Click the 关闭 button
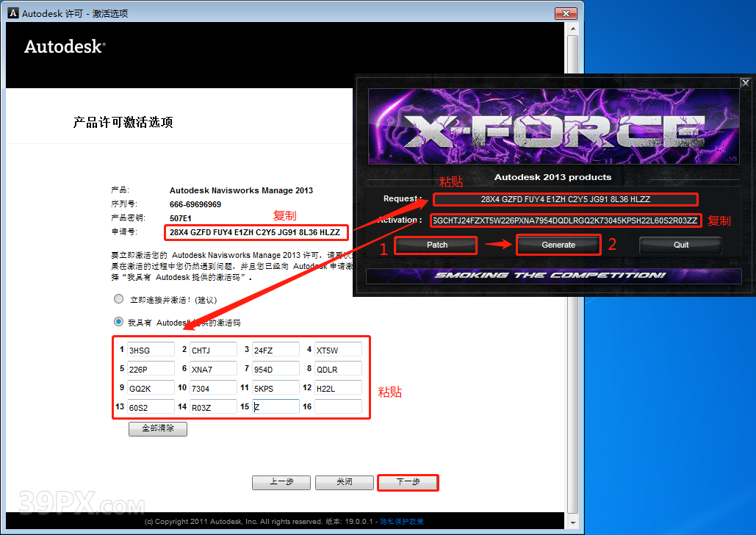The height and width of the screenshot is (535, 756). tap(344, 483)
